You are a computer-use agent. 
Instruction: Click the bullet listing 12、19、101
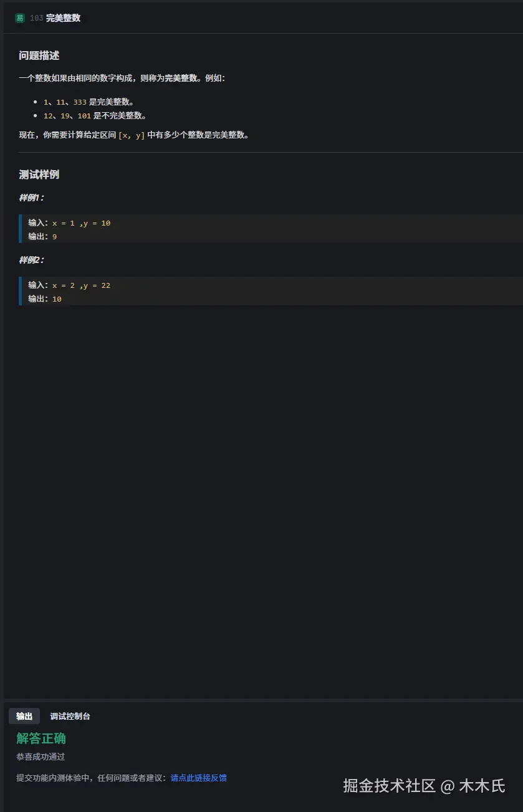95,115
